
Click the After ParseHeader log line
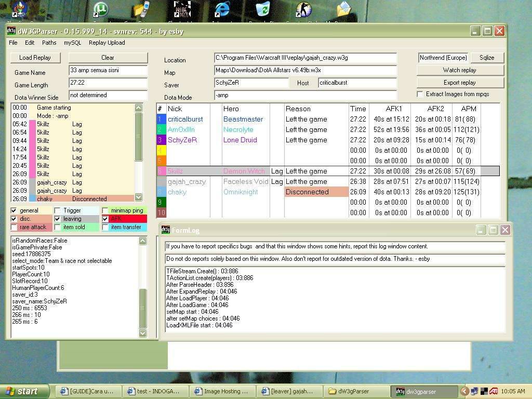coord(200,285)
